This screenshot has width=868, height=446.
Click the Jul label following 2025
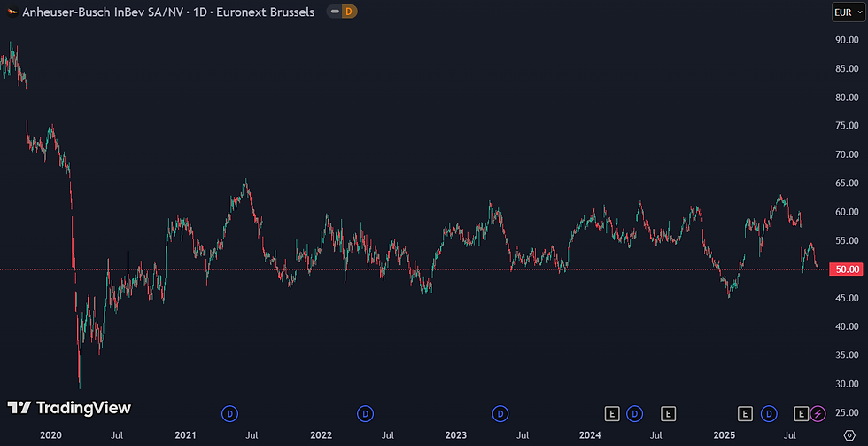pyautogui.click(x=791, y=435)
